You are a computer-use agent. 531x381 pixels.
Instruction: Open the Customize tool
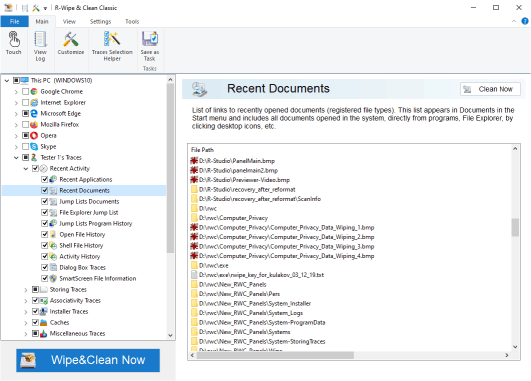[71, 43]
